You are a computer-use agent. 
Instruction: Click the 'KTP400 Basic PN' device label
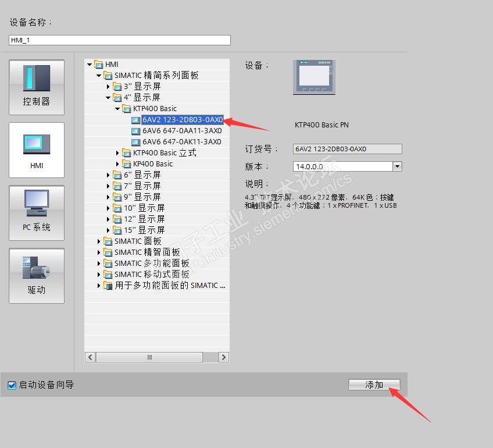click(x=321, y=125)
